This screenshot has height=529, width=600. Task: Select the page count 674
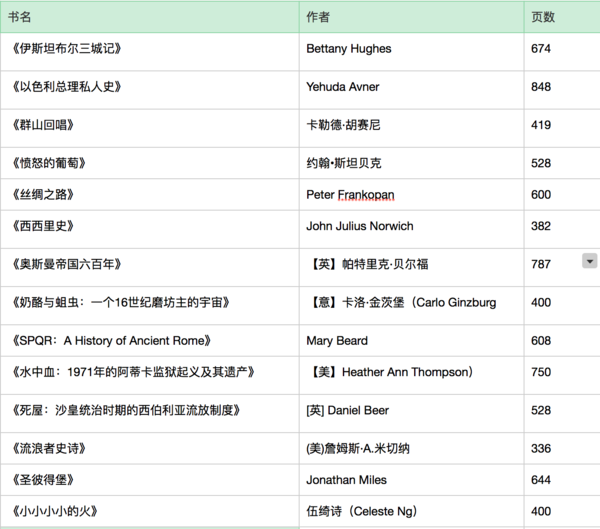pos(541,49)
